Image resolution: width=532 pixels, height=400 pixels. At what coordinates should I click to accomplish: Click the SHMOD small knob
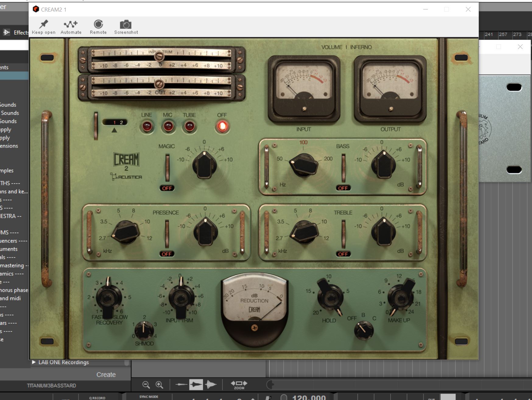coord(144,330)
